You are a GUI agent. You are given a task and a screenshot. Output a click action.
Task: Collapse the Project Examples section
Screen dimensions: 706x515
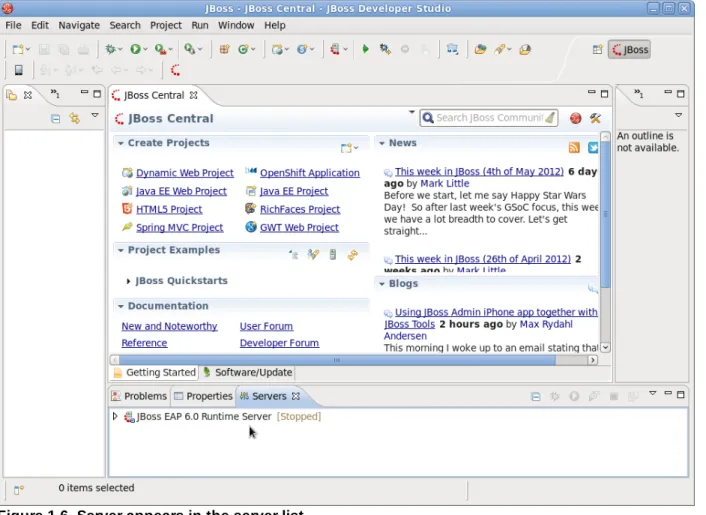pos(120,250)
